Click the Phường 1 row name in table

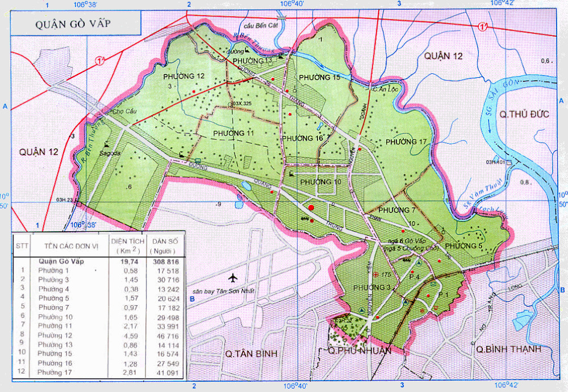click(x=53, y=270)
